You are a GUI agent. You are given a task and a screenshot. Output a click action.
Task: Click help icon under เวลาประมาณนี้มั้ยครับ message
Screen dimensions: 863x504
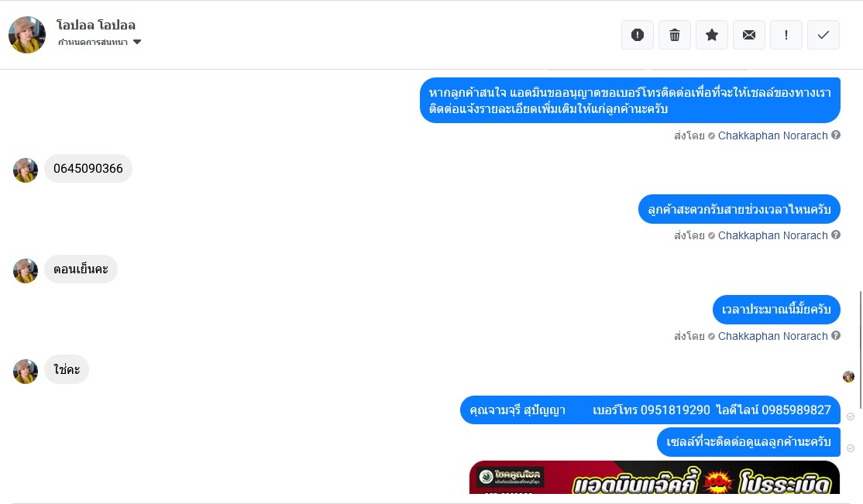(835, 335)
